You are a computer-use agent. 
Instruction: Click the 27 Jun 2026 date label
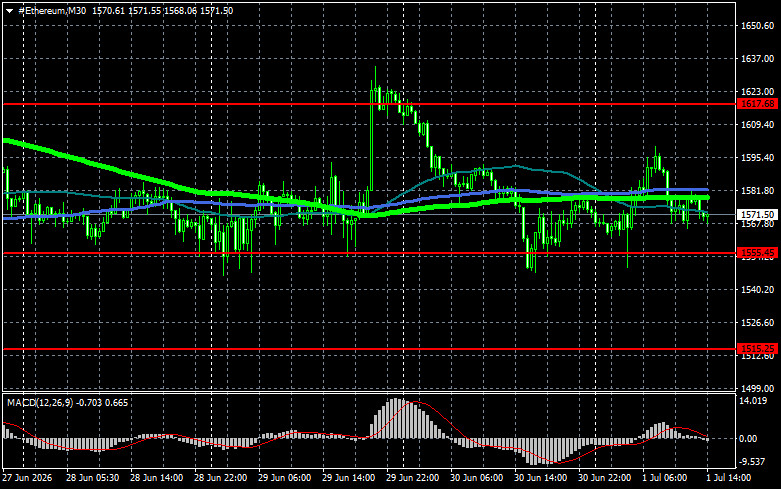(x=27, y=478)
